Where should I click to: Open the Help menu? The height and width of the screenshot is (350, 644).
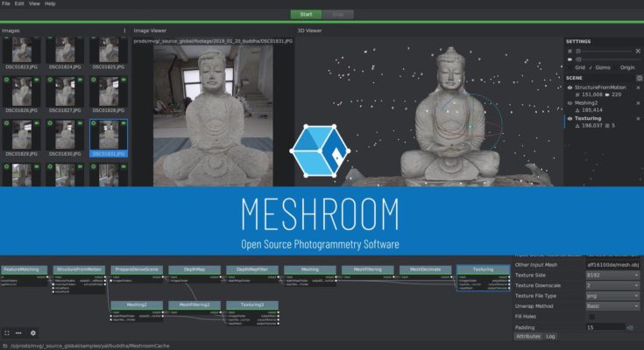(50, 3)
